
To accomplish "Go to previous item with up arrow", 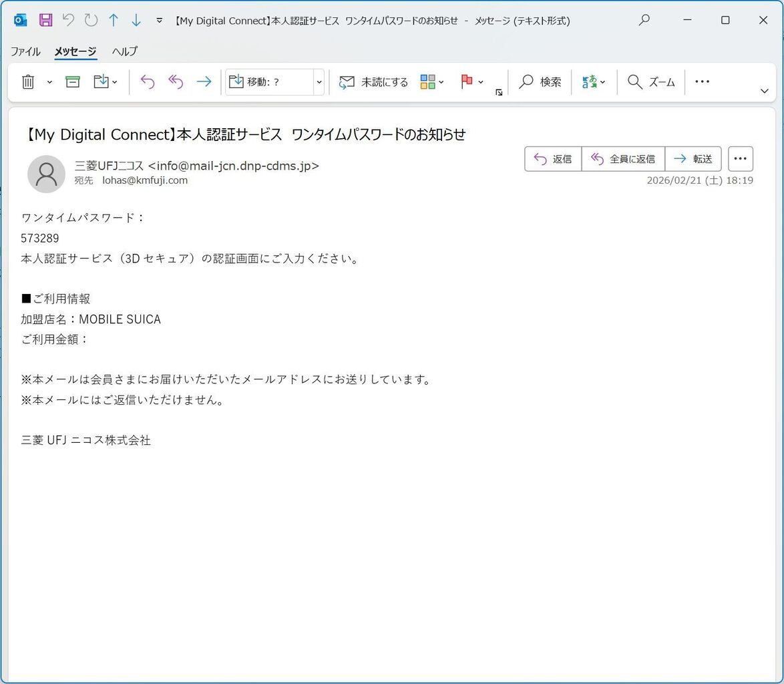I will tap(114, 20).
